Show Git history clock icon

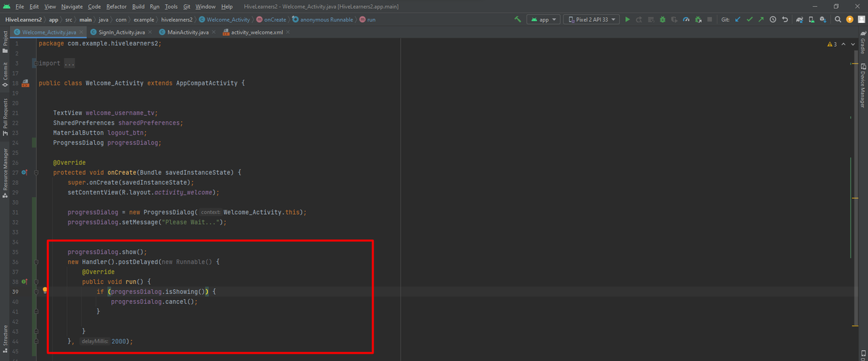click(773, 20)
